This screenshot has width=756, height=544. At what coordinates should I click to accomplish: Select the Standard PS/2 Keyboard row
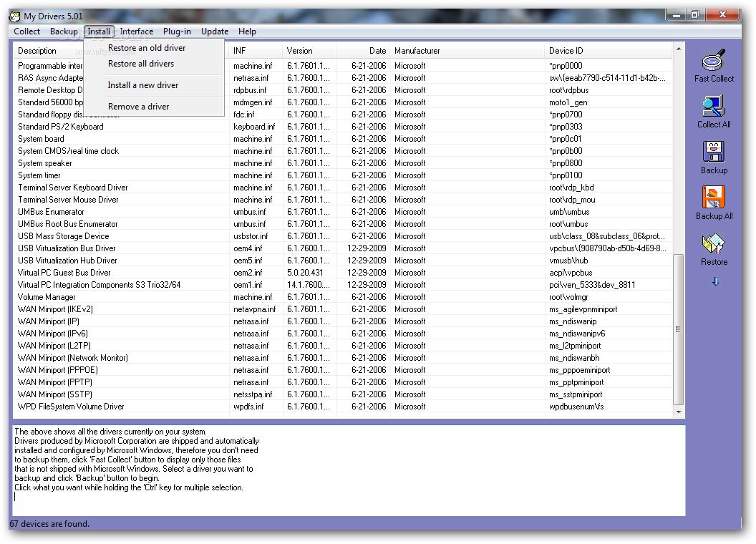click(343, 127)
